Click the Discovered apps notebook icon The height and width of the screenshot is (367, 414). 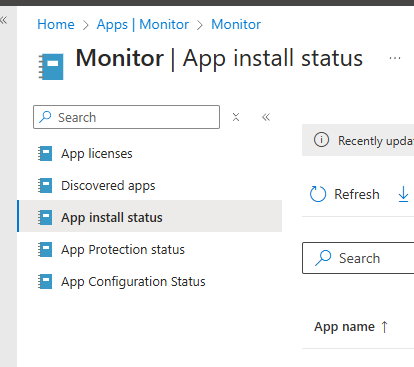point(45,186)
